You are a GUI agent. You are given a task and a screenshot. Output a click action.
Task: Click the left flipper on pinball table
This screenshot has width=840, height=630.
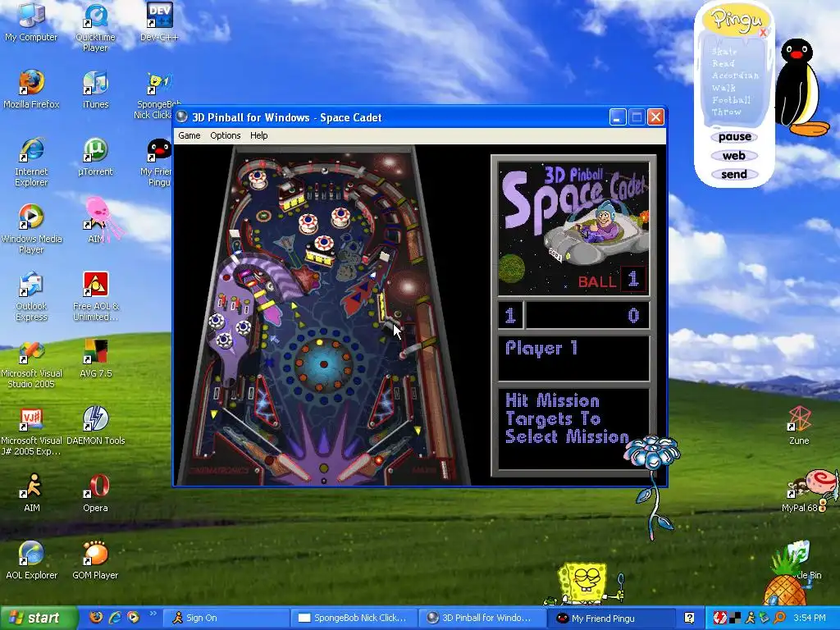pyautogui.click(x=288, y=466)
